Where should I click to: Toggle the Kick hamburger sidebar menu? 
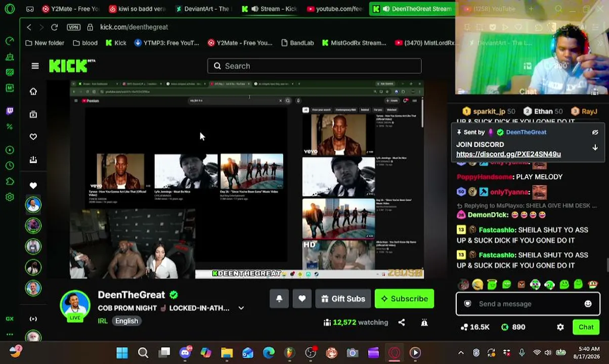(35, 66)
